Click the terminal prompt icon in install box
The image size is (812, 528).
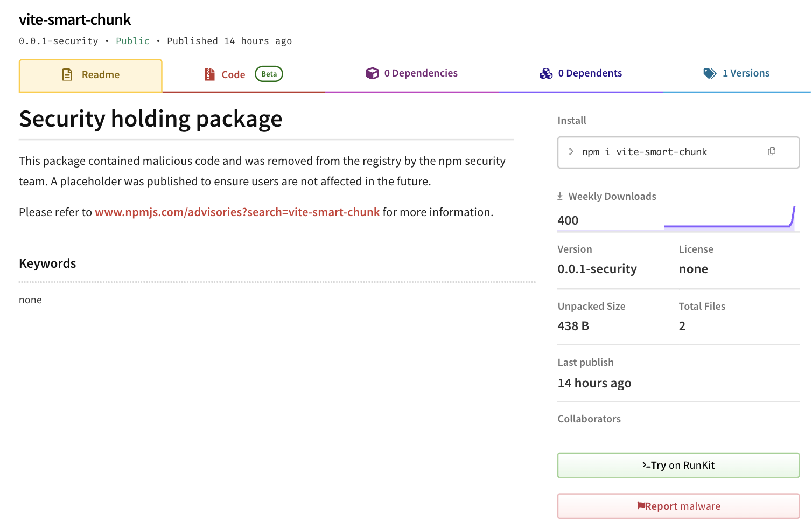pyautogui.click(x=570, y=151)
